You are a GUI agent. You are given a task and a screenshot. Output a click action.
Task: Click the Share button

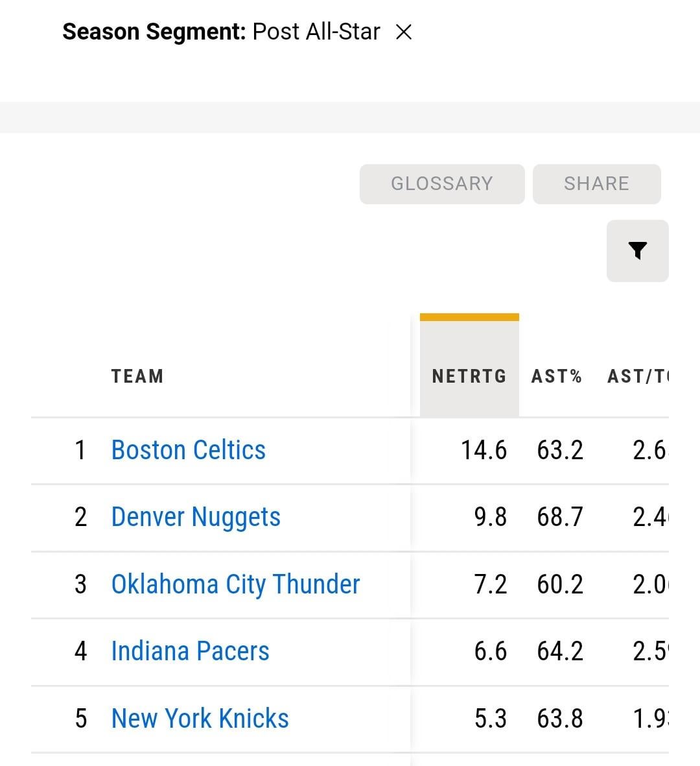[x=596, y=184]
